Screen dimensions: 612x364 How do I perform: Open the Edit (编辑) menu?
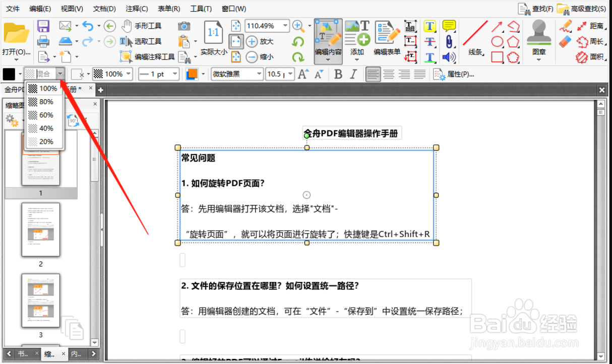(x=40, y=9)
